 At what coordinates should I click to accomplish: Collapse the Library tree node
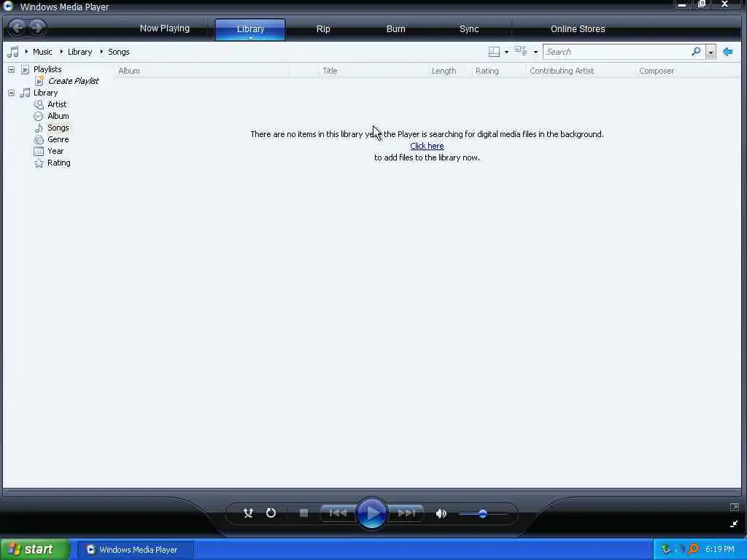click(x=11, y=93)
